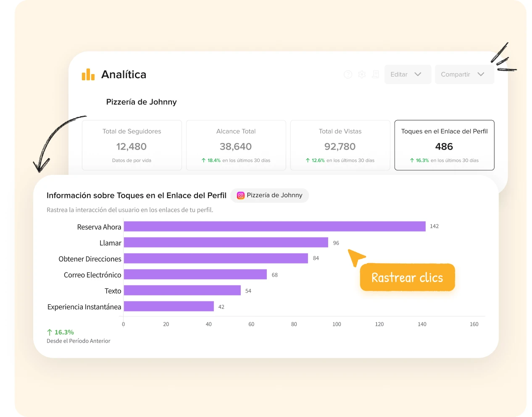Click the 92,780 views value
Image resolution: width=532 pixels, height=417 pixels.
coord(340,147)
